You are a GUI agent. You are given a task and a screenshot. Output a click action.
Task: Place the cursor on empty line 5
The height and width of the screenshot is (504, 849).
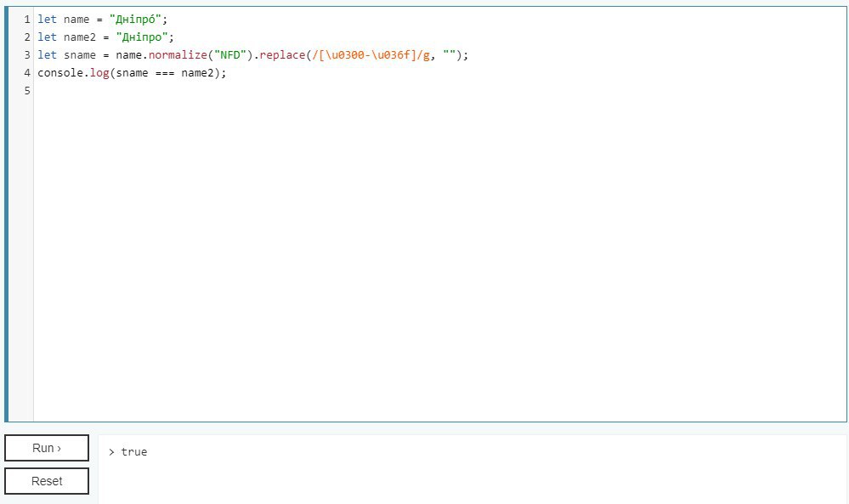439,91
